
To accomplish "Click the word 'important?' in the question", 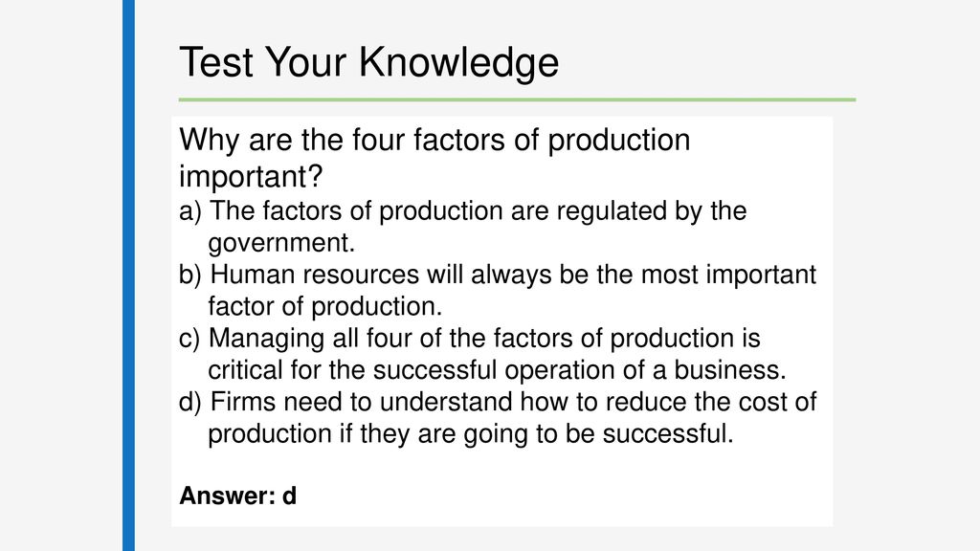I will 251,176.
